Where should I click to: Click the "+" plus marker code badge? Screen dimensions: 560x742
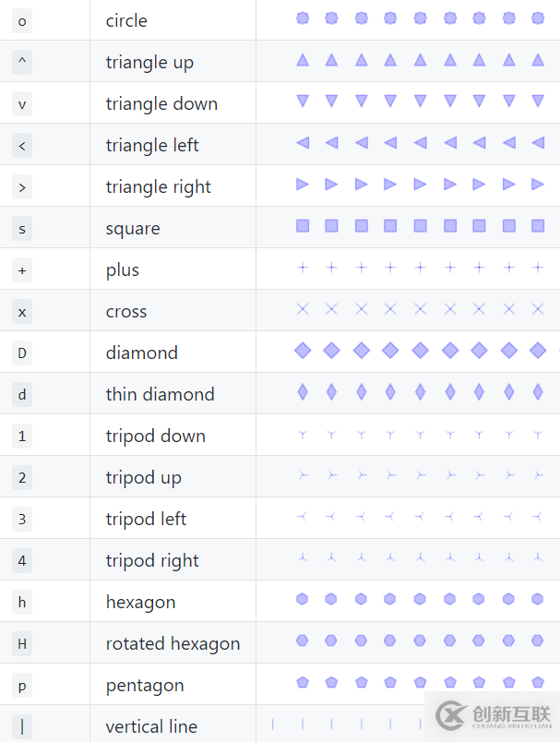pos(22,270)
